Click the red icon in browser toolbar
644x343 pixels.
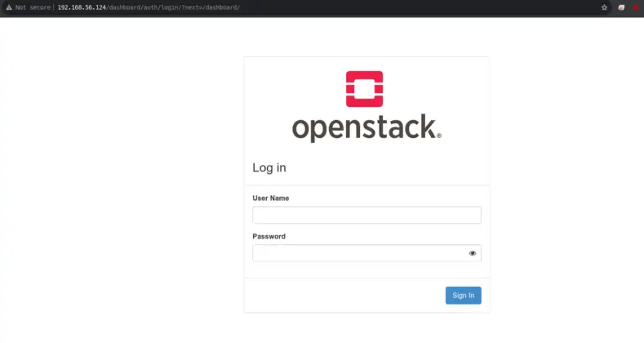636,7
